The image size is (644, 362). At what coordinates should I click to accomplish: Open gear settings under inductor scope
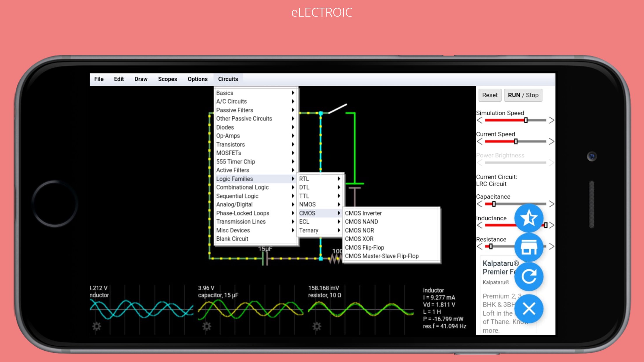click(x=97, y=326)
